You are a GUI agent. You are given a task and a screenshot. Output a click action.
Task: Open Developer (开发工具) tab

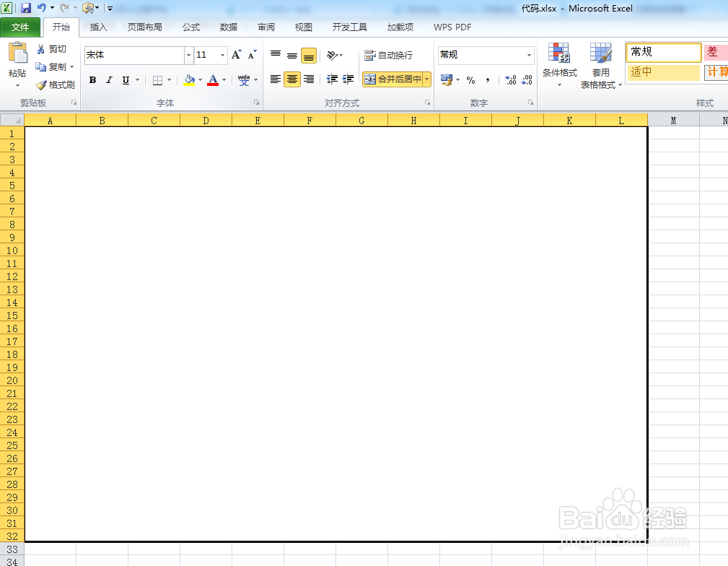click(350, 27)
